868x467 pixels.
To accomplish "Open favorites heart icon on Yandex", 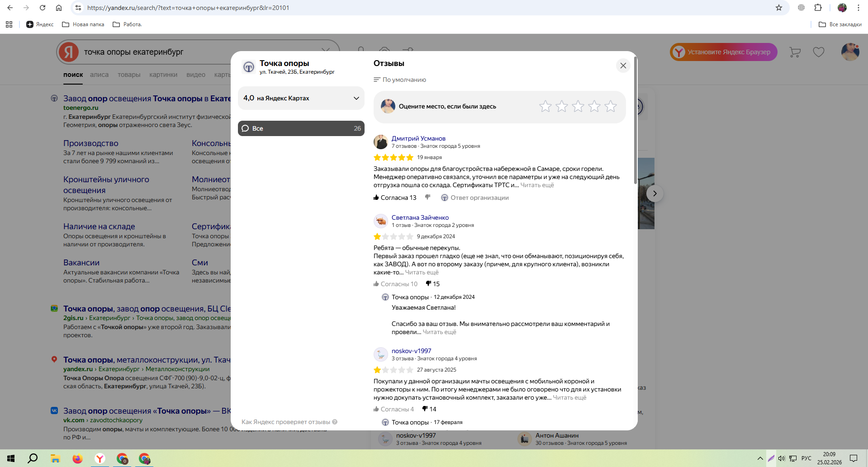I will 819,52.
